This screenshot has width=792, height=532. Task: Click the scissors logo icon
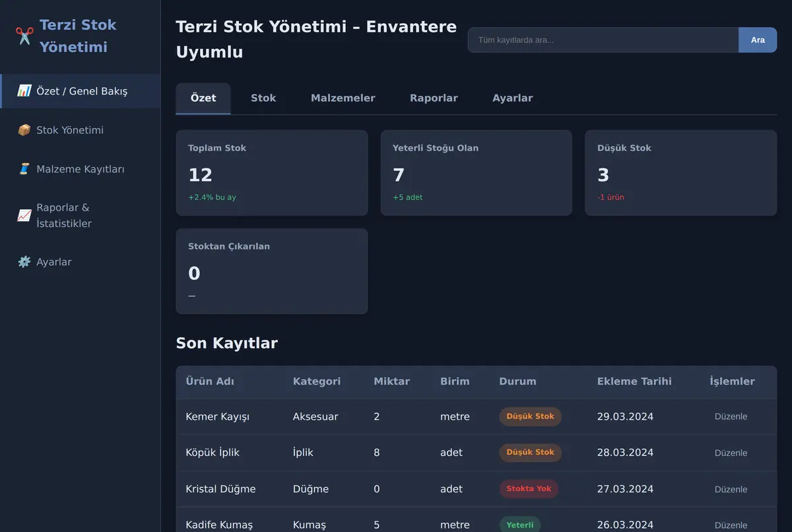(x=24, y=36)
